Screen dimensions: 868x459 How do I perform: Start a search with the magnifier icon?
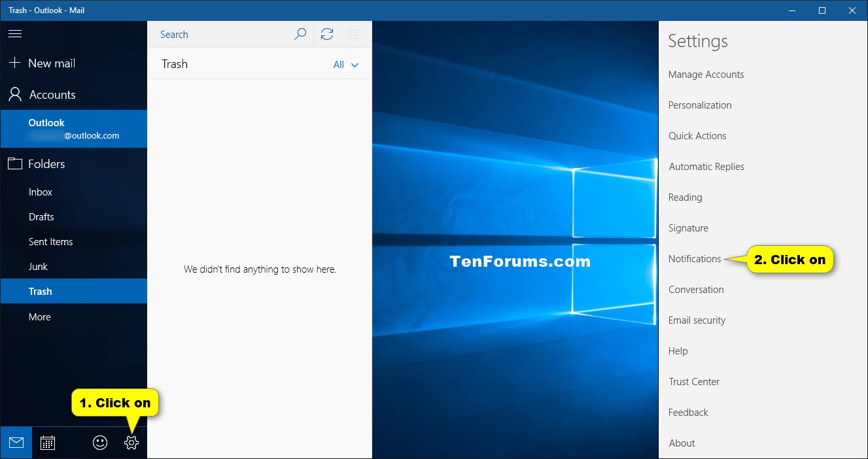300,34
